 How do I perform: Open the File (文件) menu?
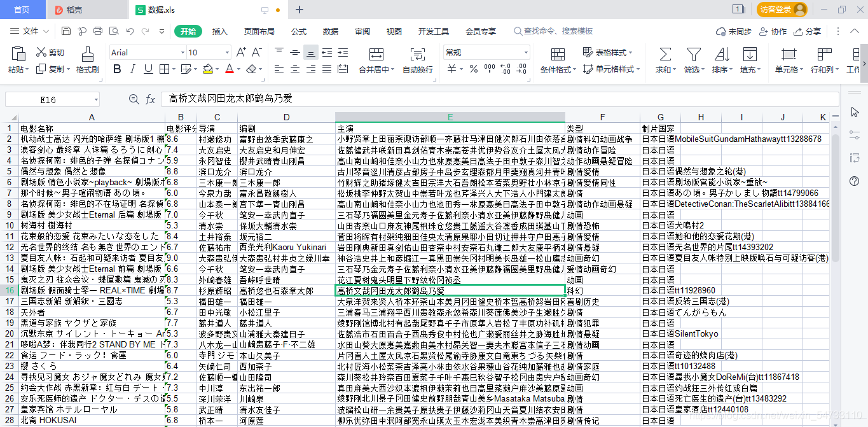(x=30, y=31)
